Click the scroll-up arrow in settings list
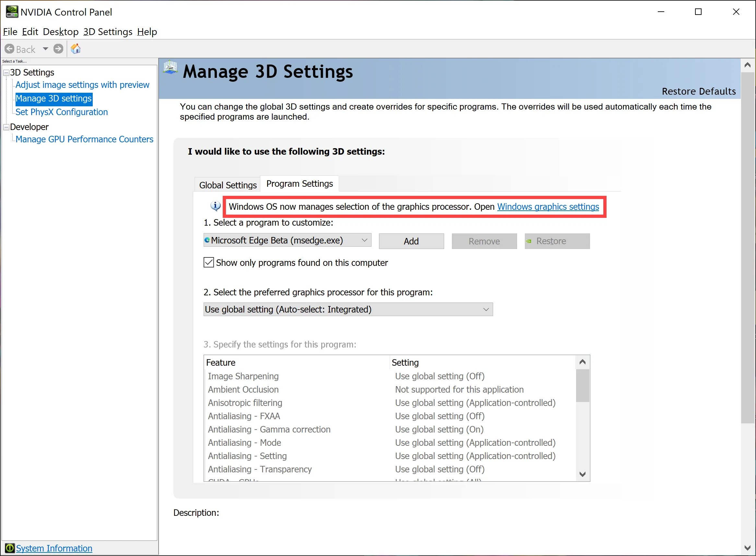Image resolution: width=756 pixels, height=556 pixels. click(582, 362)
